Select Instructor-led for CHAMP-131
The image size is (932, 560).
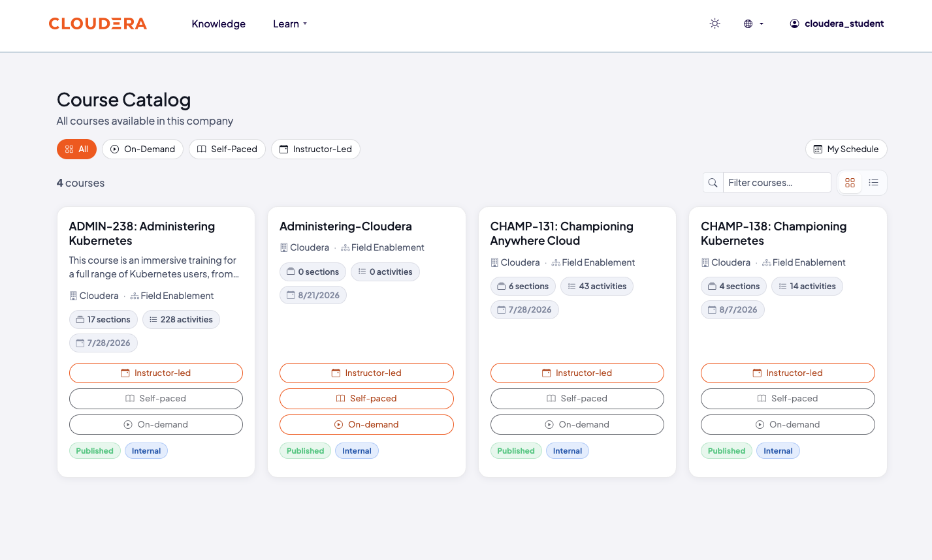[577, 373]
